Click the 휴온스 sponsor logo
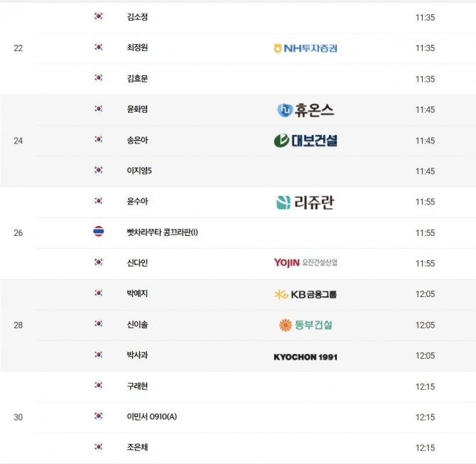The width and height of the screenshot is (476, 464). tap(305, 110)
